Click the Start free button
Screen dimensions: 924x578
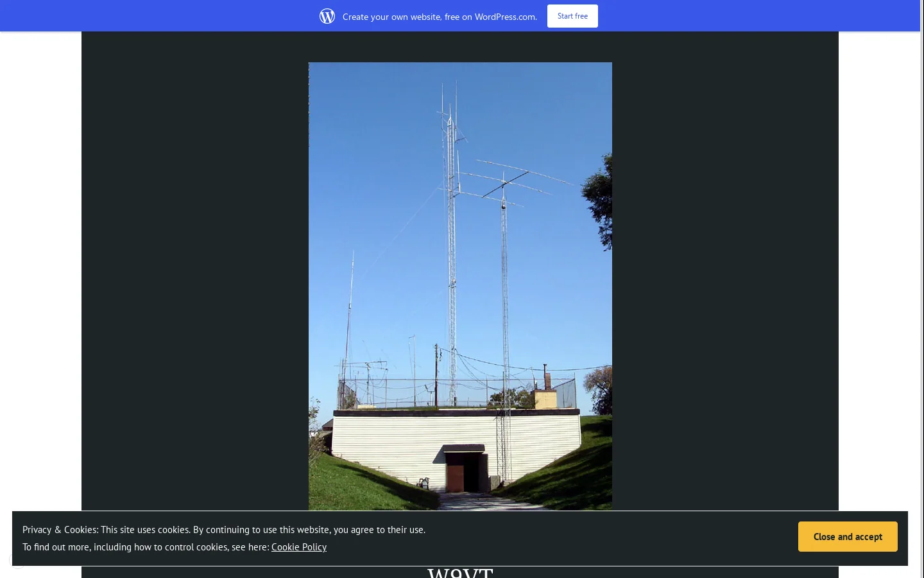click(x=572, y=16)
